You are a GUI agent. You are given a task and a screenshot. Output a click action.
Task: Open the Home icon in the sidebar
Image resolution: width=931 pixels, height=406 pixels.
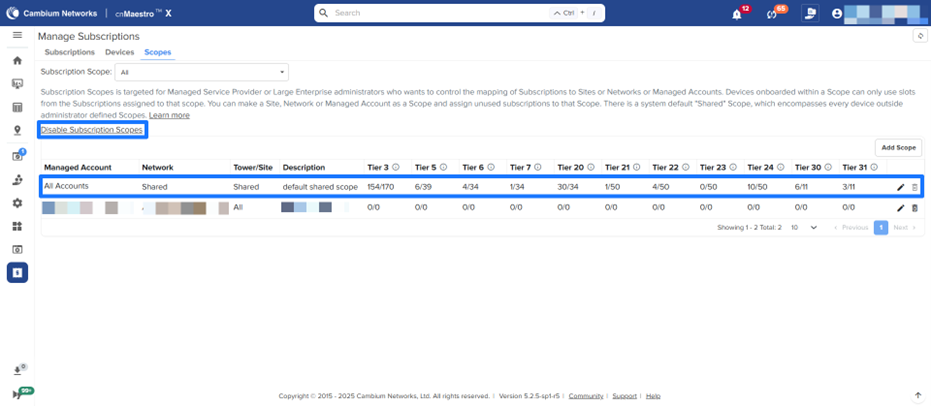click(17, 60)
